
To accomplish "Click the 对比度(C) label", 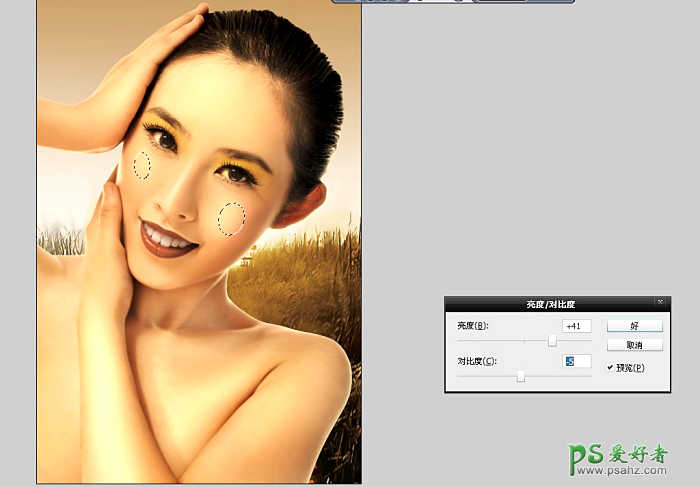I will pos(476,361).
